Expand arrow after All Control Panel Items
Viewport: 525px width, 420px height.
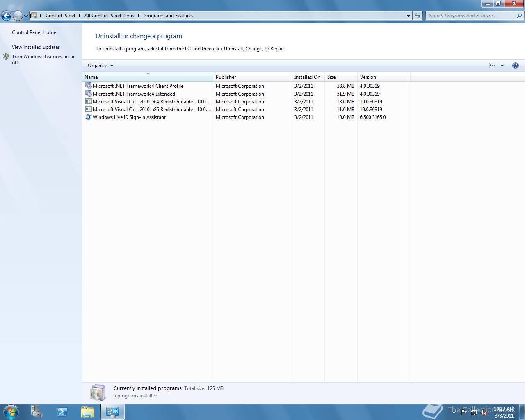(x=139, y=16)
